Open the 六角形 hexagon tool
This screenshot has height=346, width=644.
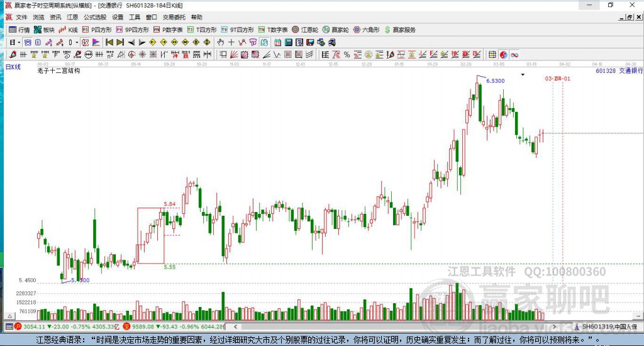367,30
